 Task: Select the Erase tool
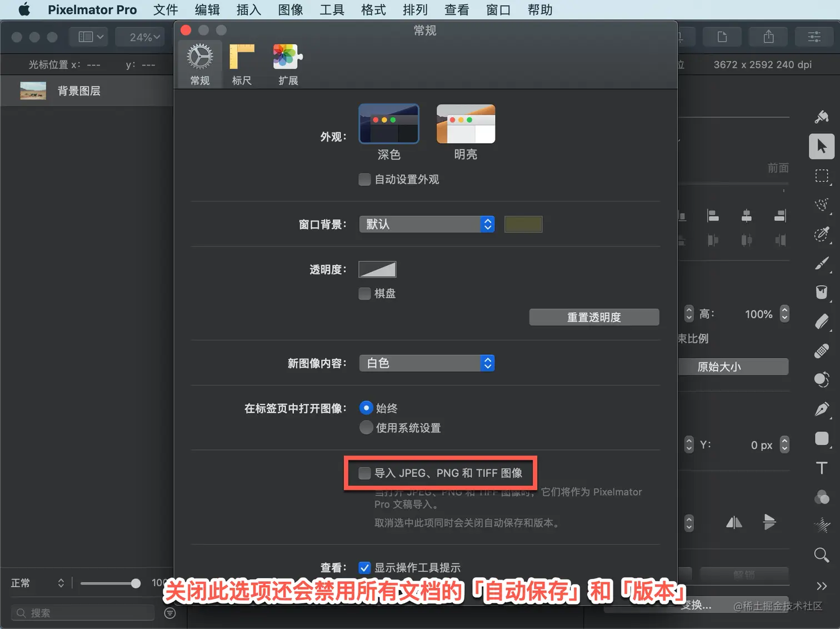tap(822, 321)
